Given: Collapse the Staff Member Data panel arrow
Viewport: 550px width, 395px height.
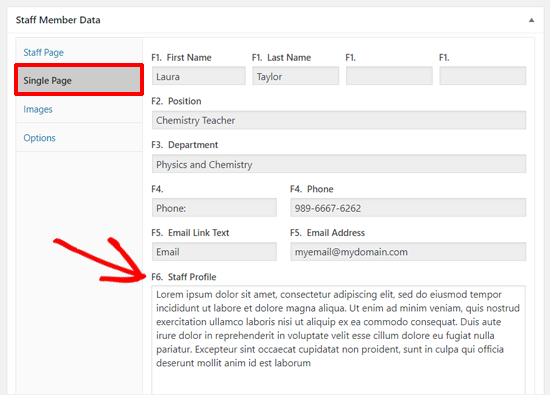Looking at the screenshot, I should 531,20.
